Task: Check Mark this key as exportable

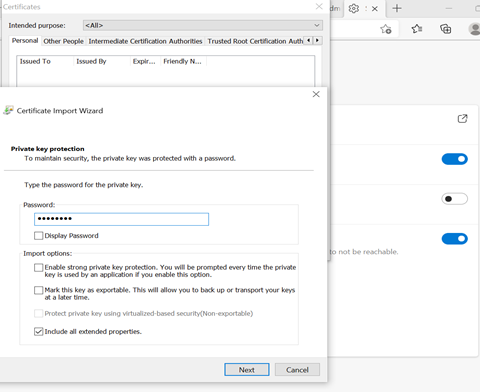Action: [x=39, y=290]
